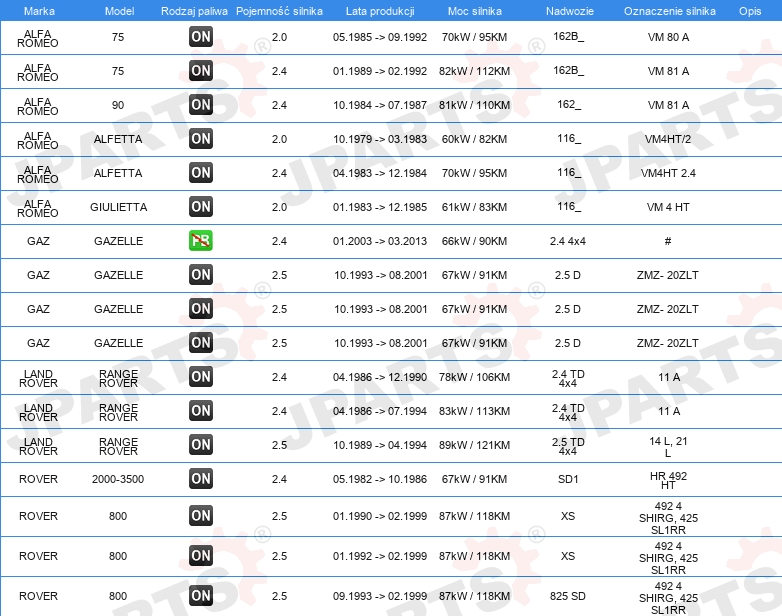Click the Lata produkcji column header
Screen dimensions: 782x616
click(380, 11)
